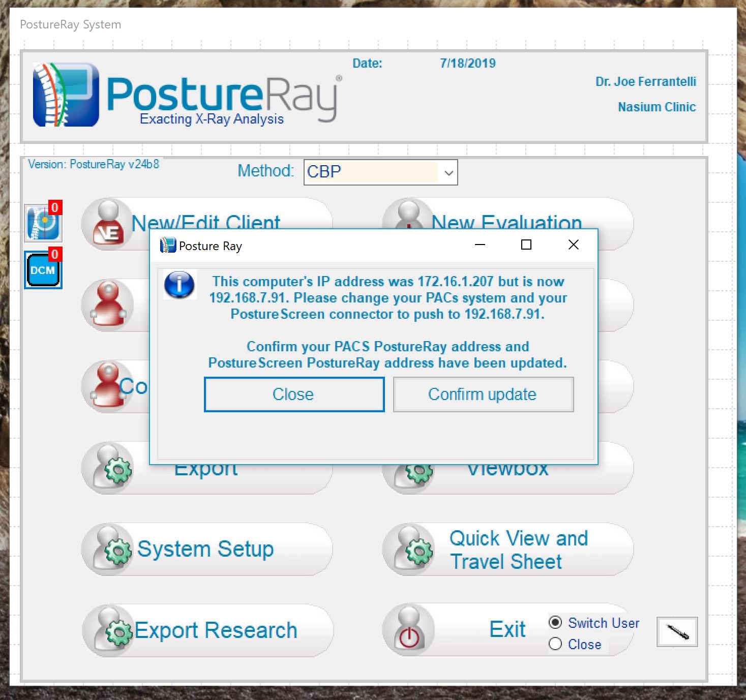Click the Posture Ray dialog title icon
This screenshot has width=746, height=700.
tap(168, 246)
